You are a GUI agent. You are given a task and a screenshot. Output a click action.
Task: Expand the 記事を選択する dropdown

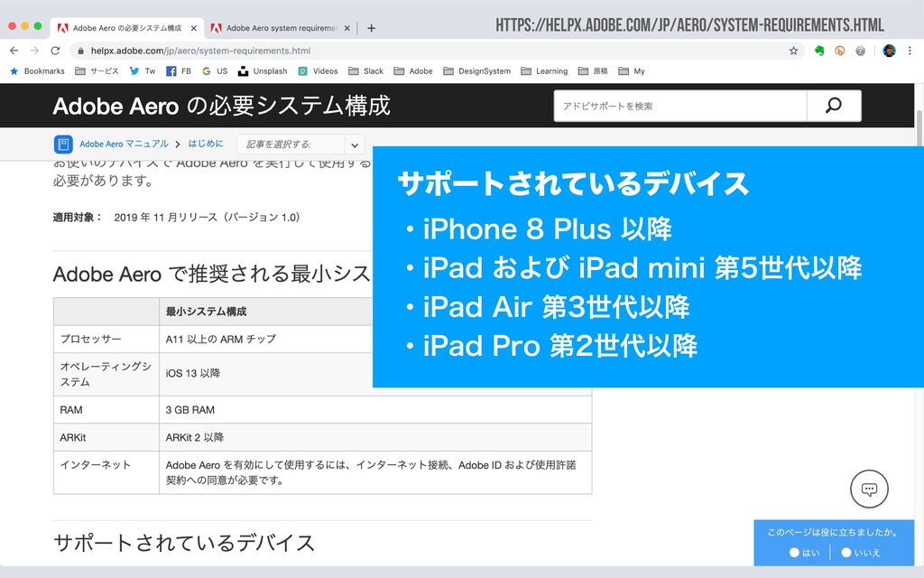300,144
